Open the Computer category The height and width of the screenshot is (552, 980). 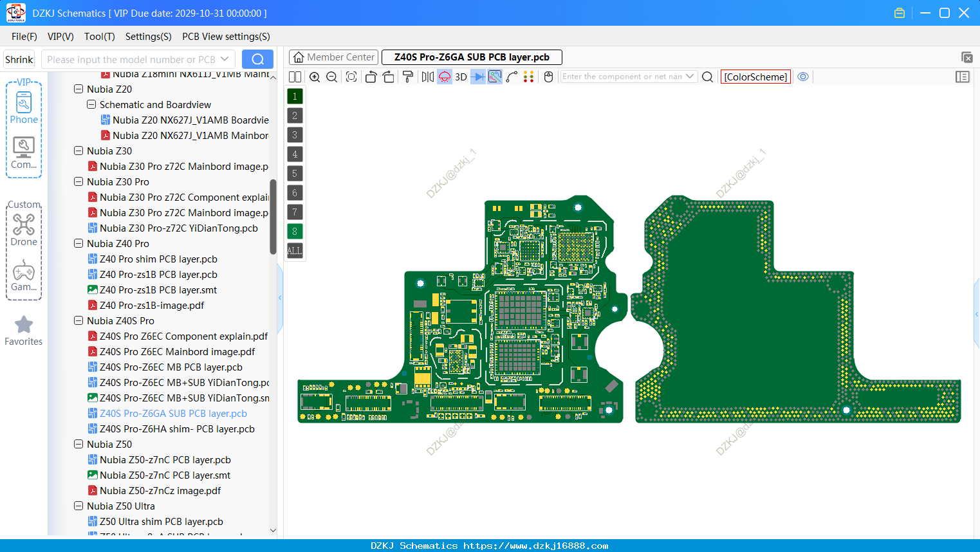24,153
